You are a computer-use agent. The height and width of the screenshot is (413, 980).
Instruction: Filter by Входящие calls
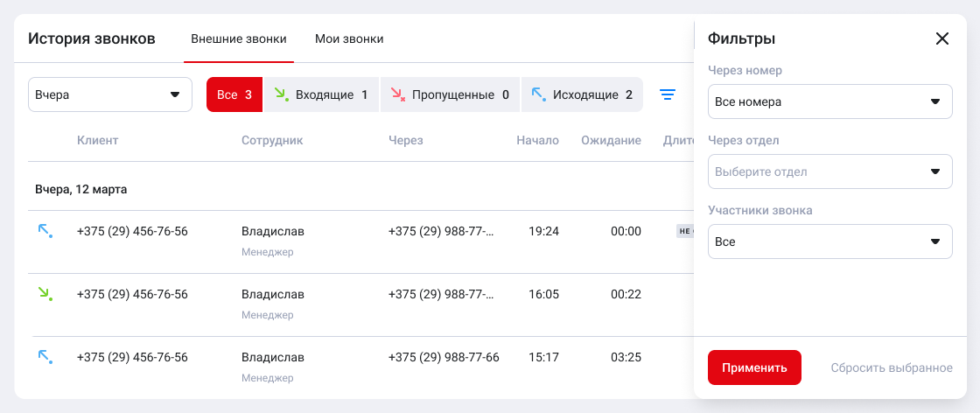coord(321,94)
